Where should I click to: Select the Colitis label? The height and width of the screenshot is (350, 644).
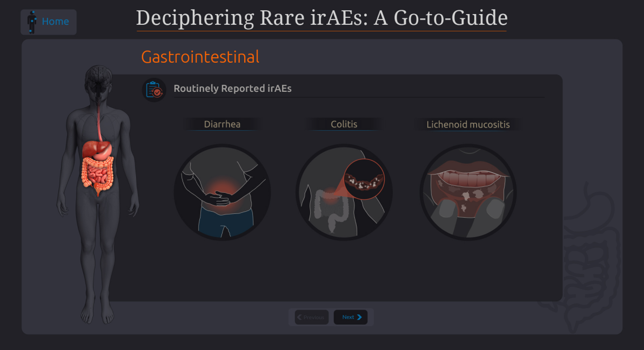tap(344, 124)
